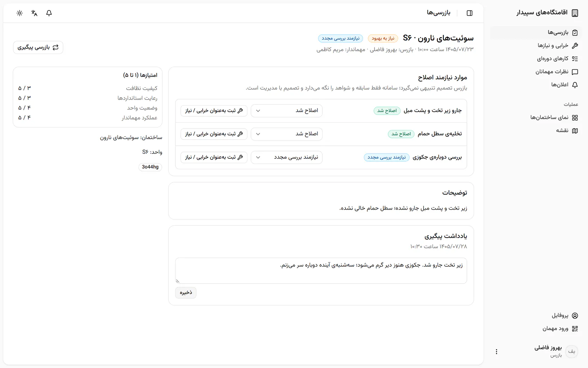Click the نیازمند بررسی مجدد badge beside جکوزی

point(386,157)
